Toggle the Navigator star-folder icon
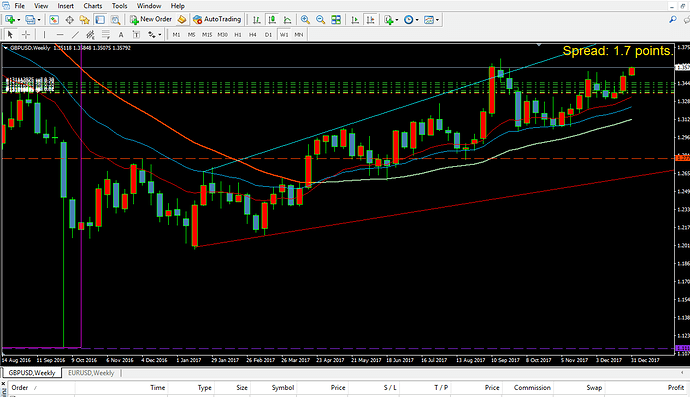 (x=84, y=20)
